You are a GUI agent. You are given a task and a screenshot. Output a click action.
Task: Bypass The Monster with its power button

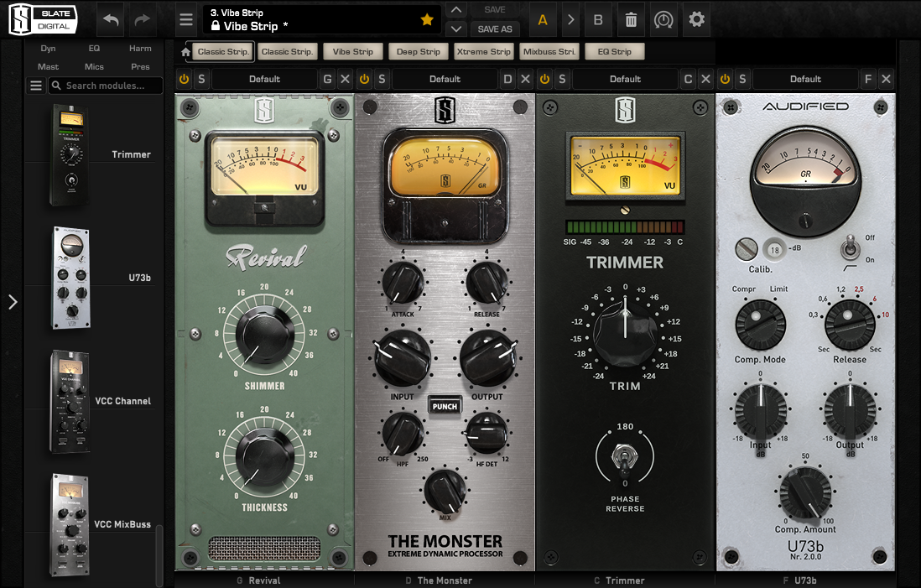click(x=364, y=79)
